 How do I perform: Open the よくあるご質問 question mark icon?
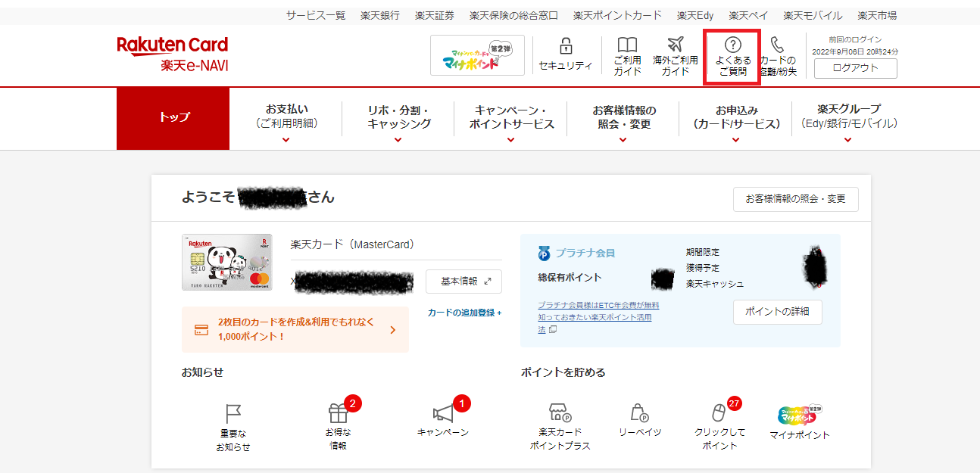[x=732, y=45]
